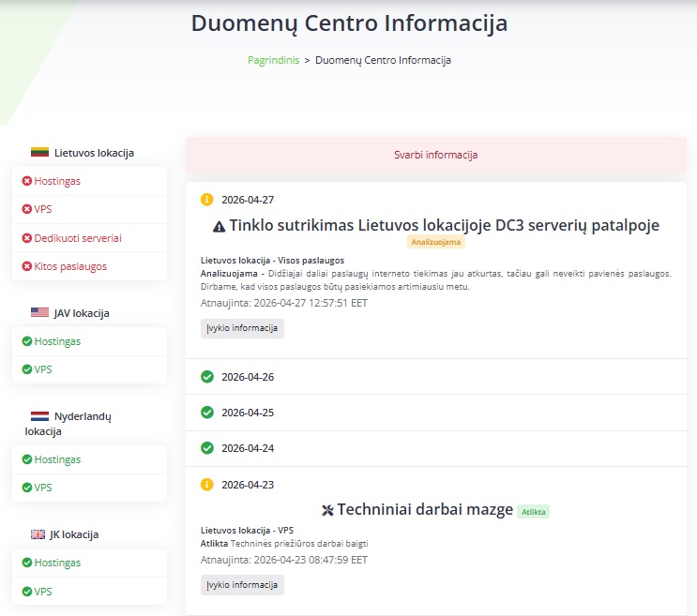Click the orange Analizuojama status badge

[x=436, y=242]
